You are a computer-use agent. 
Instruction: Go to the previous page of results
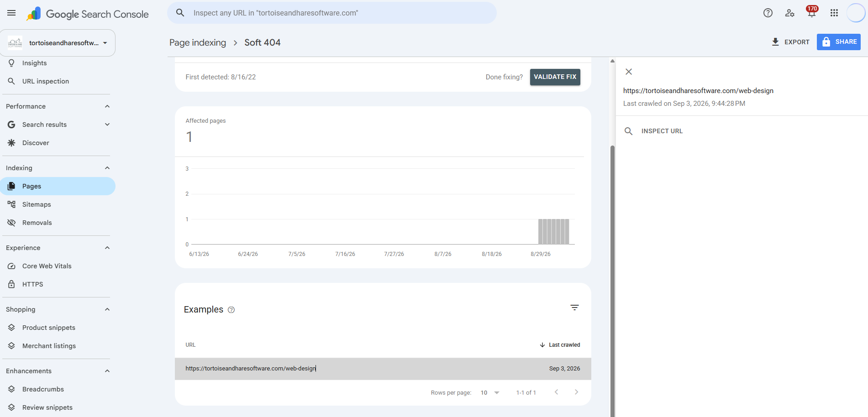pyautogui.click(x=556, y=392)
